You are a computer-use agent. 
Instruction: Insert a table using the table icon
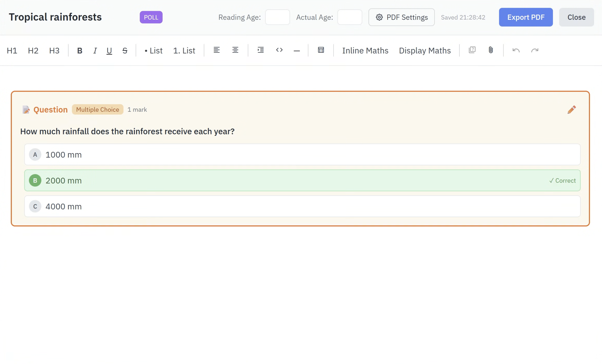tap(321, 50)
